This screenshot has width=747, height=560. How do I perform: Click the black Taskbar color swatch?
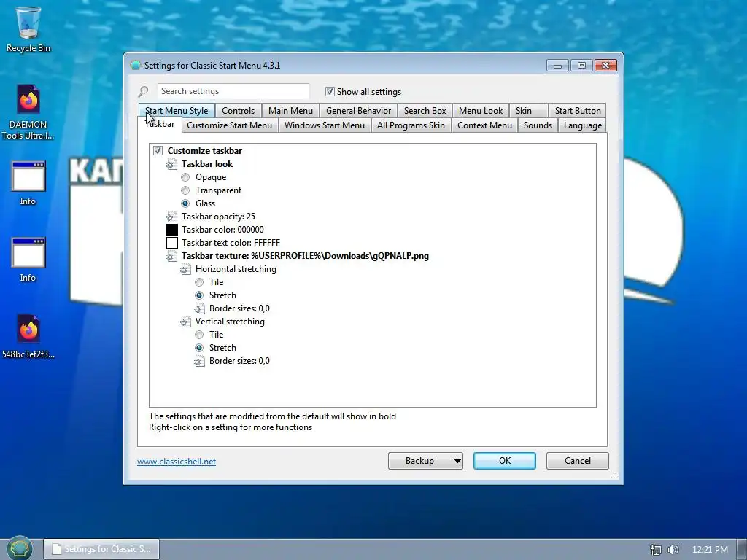click(172, 230)
